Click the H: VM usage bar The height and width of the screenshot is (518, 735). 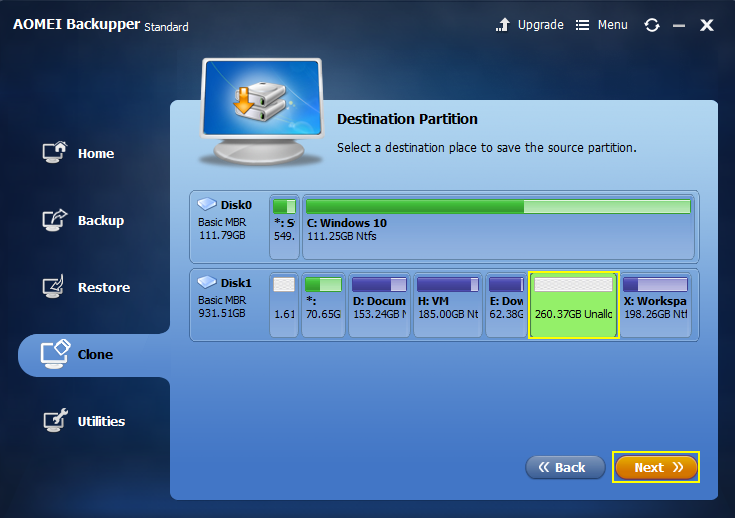click(448, 284)
